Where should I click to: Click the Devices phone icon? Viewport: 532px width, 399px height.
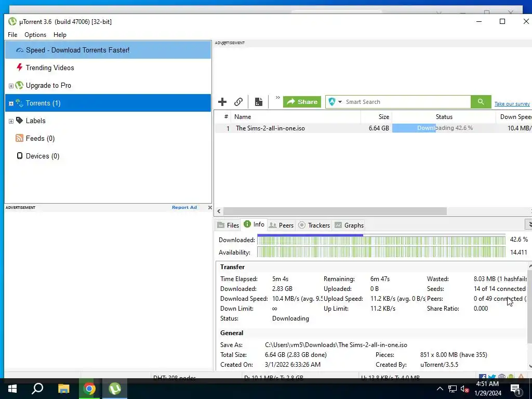(20, 156)
